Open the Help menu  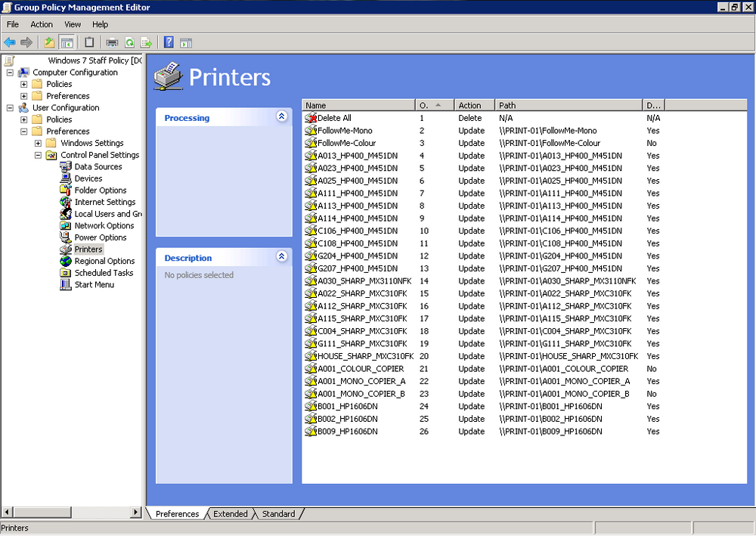point(101,24)
